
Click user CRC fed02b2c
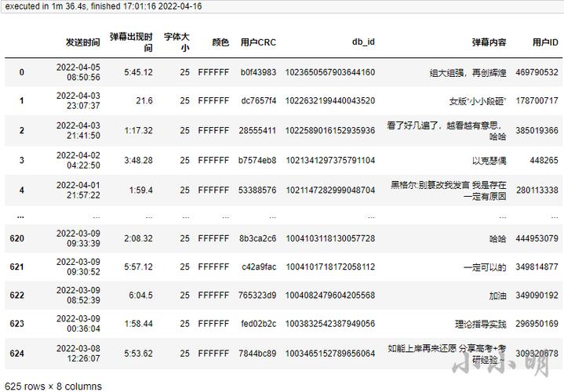tap(259, 323)
